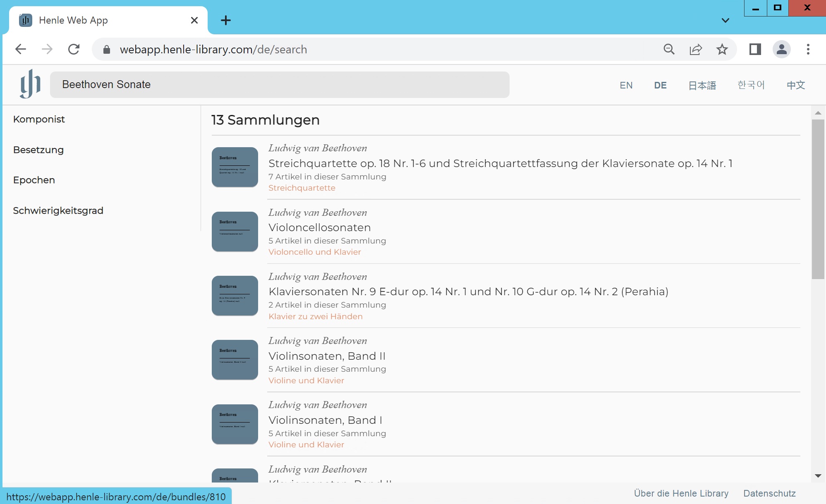Image resolution: width=826 pixels, height=504 pixels.
Task: Click the Beethoven Sonate search field
Action: pos(279,84)
